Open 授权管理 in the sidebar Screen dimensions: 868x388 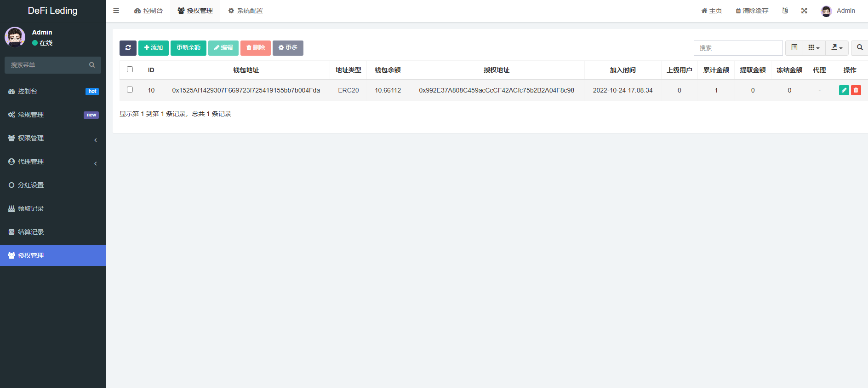[x=53, y=255]
